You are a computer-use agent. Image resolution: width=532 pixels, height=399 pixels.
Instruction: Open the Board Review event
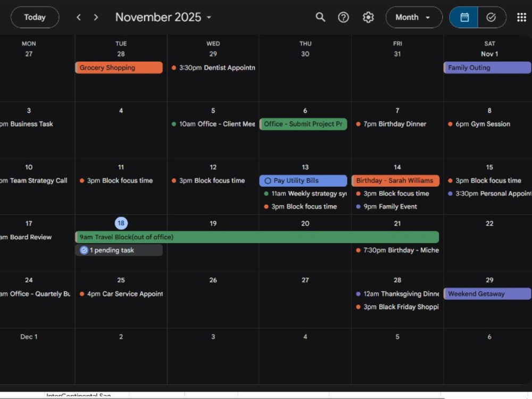(26, 237)
